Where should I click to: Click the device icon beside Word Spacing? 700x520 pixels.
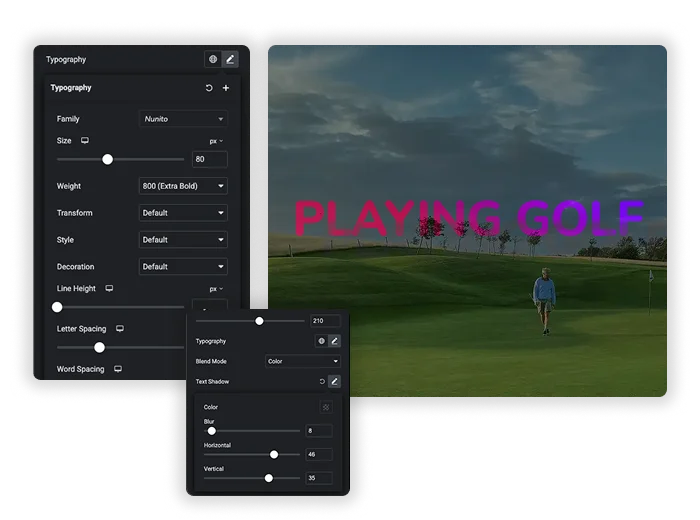[118, 369]
